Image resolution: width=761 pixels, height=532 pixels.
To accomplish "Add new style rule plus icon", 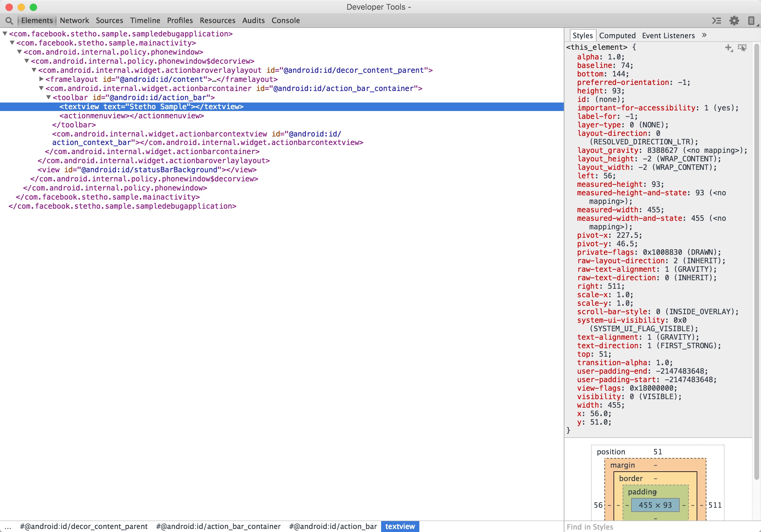I will tap(728, 48).
